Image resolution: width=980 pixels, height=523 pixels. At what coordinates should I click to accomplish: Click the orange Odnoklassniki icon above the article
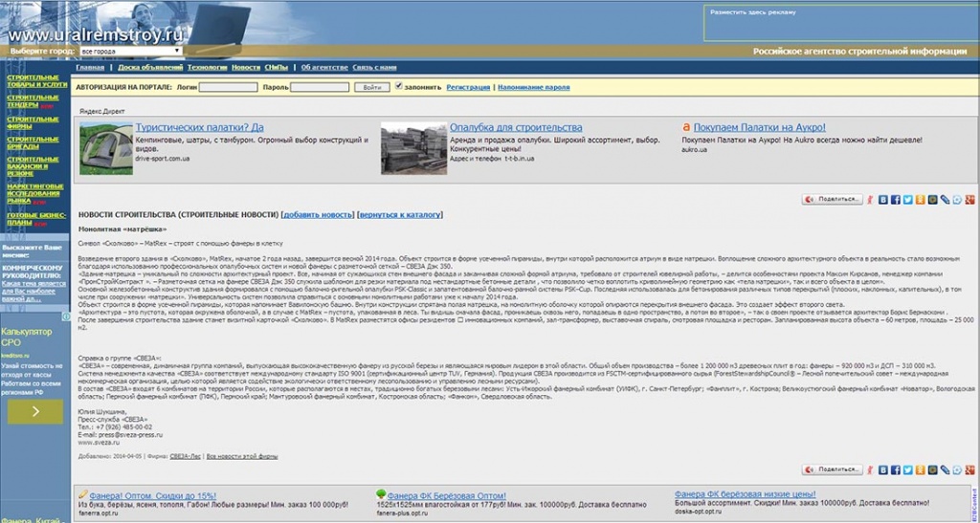click(x=920, y=200)
